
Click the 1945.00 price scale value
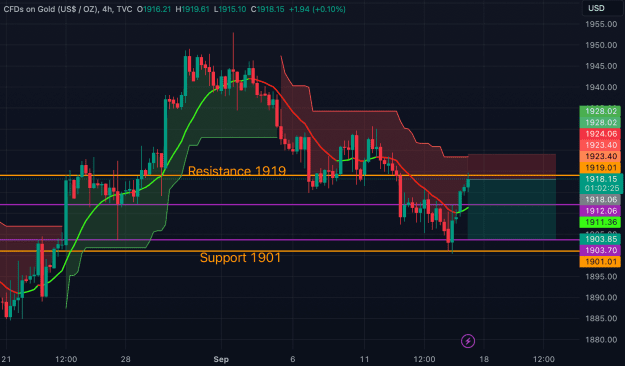601,66
